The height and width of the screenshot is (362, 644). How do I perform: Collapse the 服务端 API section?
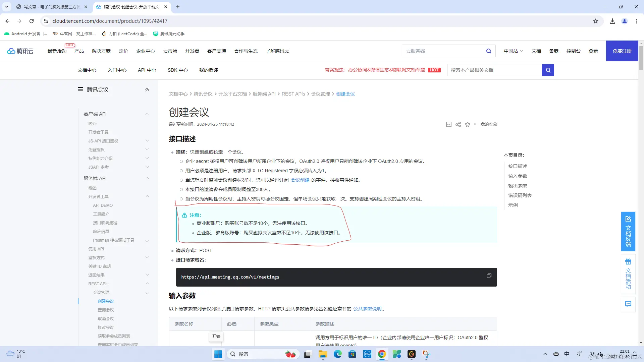tap(147, 178)
